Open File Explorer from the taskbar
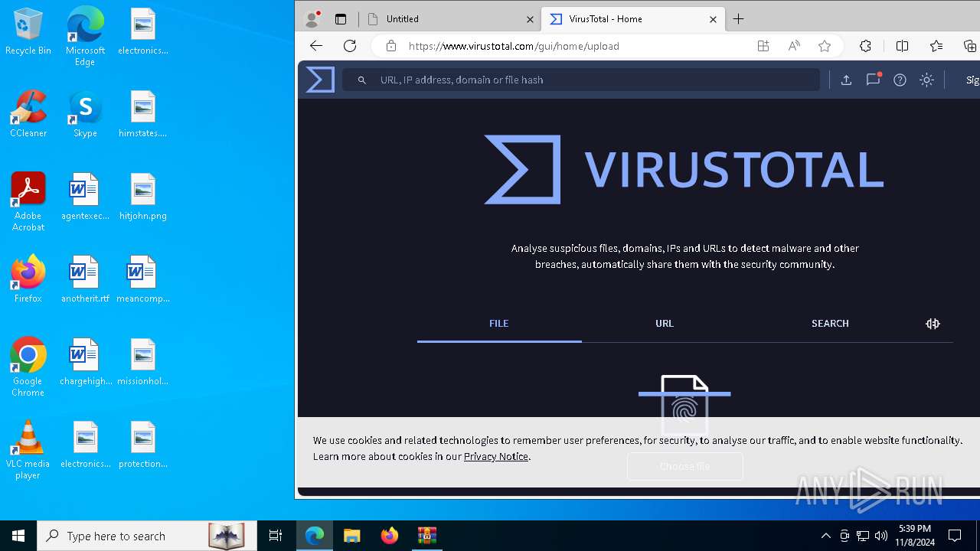Screen dimensions: 980x551 (352, 536)
